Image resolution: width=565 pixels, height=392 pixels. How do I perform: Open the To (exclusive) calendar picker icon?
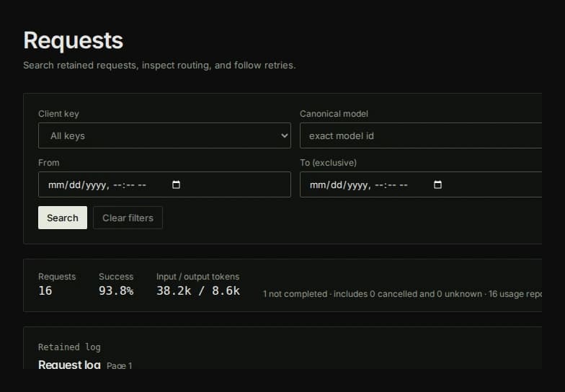pos(437,184)
